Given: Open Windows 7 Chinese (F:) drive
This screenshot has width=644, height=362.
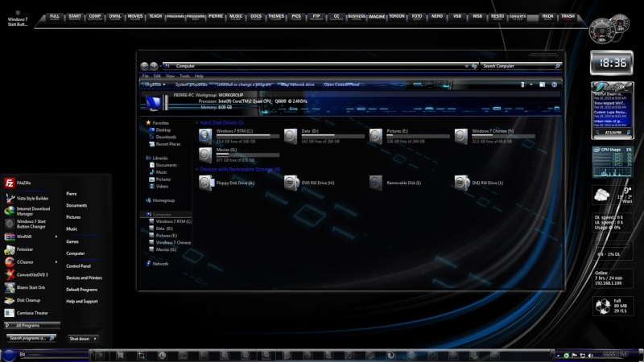Looking at the screenshot, I should click(x=494, y=136).
